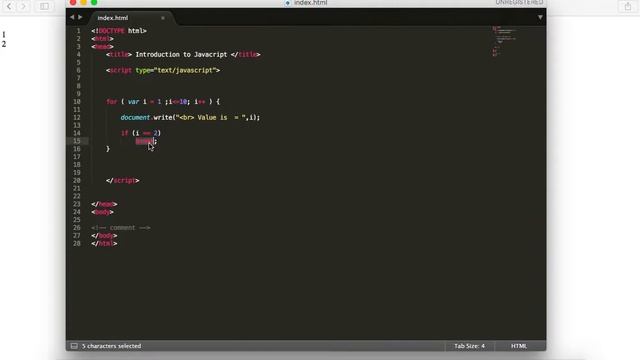This screenshot has height=360, width=640.
Task: Open the tab list dropdown arrow
Action: [x=540, y=17]
